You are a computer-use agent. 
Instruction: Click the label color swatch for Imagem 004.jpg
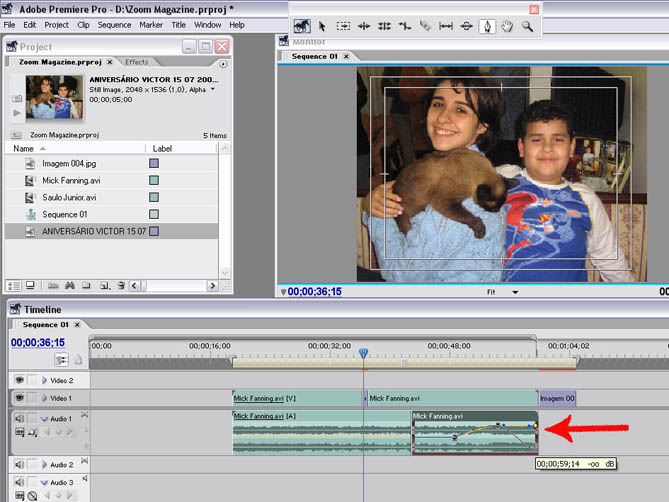pos(154,163)
